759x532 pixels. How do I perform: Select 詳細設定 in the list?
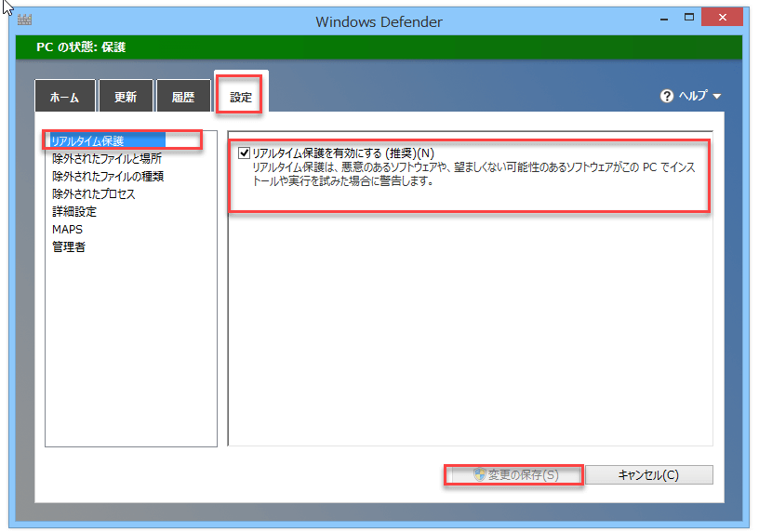click(74, 211)
